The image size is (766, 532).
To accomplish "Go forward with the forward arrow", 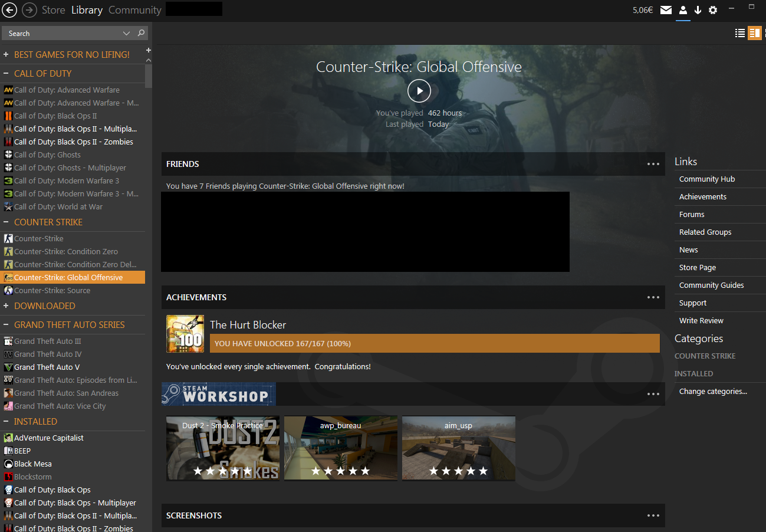I will (28, 10).
